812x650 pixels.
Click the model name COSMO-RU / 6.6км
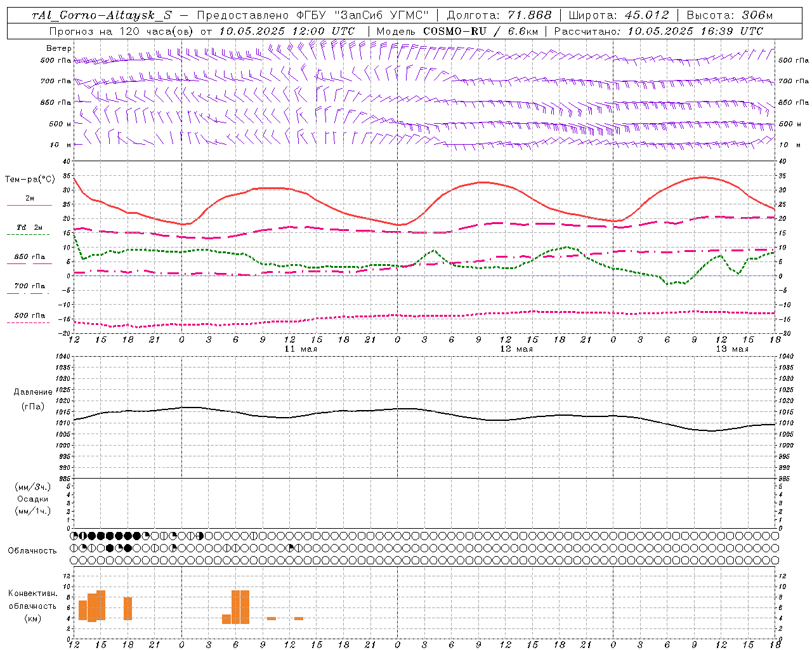click(x=480, y=31)
